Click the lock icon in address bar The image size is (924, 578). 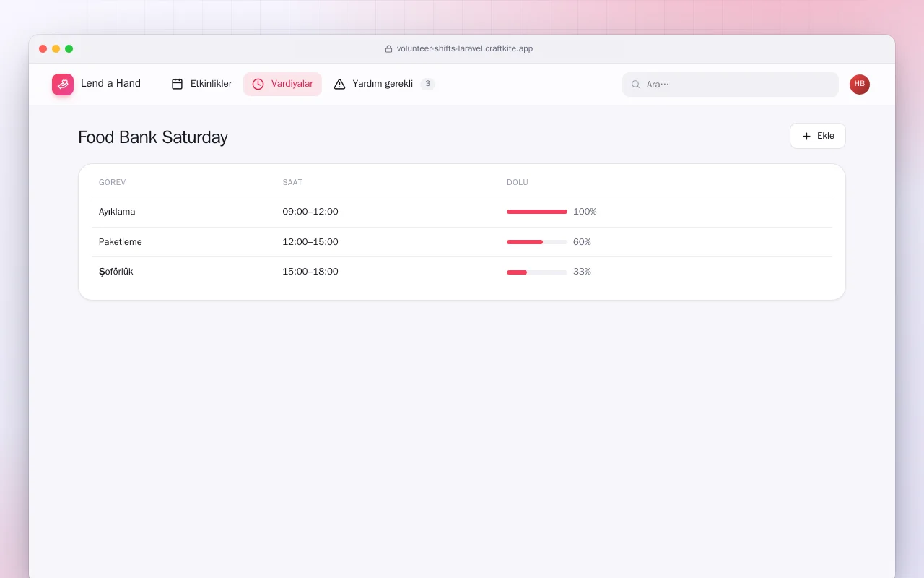[388, 49]
